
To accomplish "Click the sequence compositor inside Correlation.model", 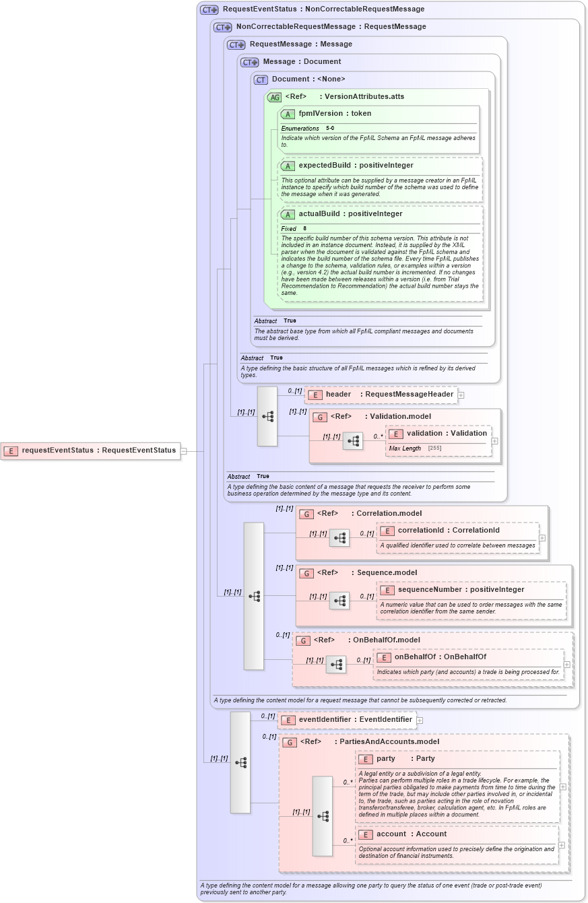I will [x=339, y=538].
